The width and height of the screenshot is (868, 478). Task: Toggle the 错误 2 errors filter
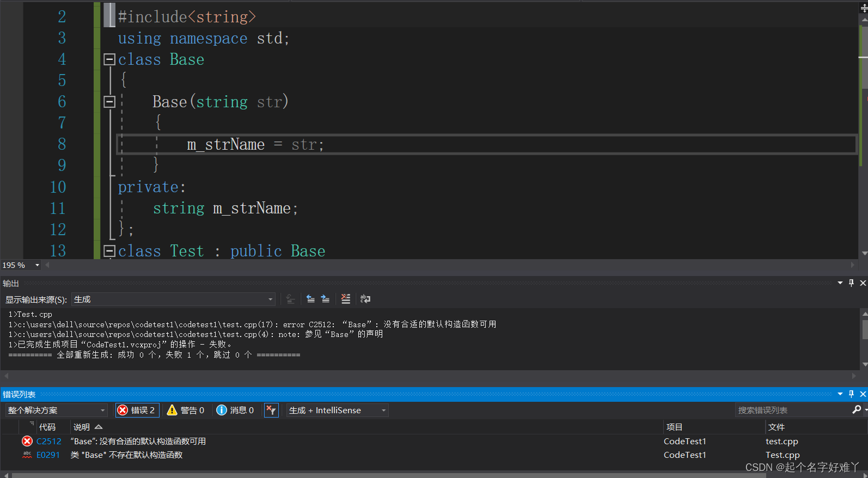(x=137, y=410)
